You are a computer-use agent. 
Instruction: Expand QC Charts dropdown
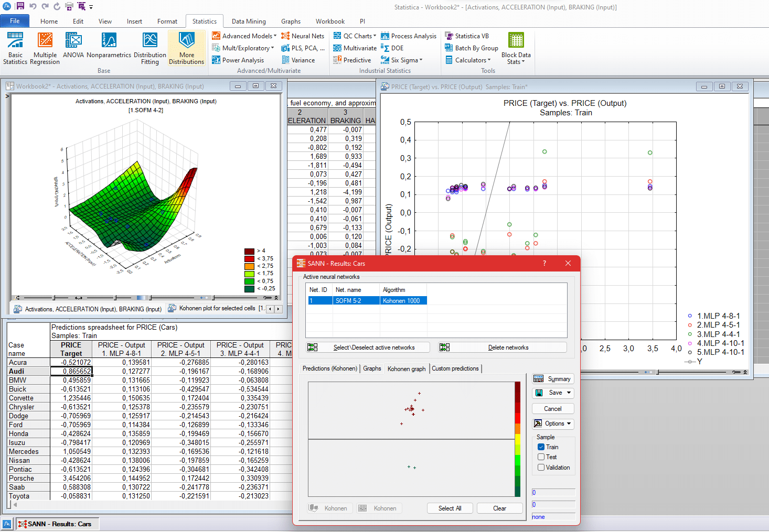pos(375,36)
